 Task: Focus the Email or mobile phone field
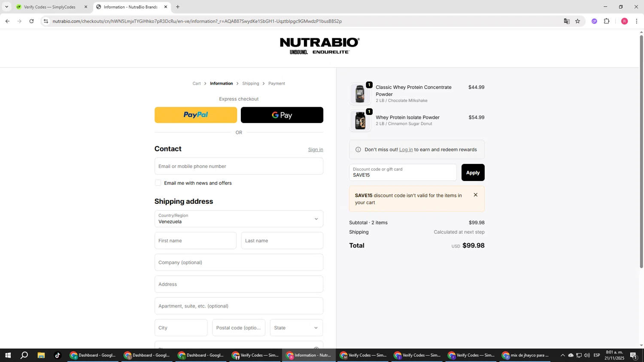[x=239, y=166]
